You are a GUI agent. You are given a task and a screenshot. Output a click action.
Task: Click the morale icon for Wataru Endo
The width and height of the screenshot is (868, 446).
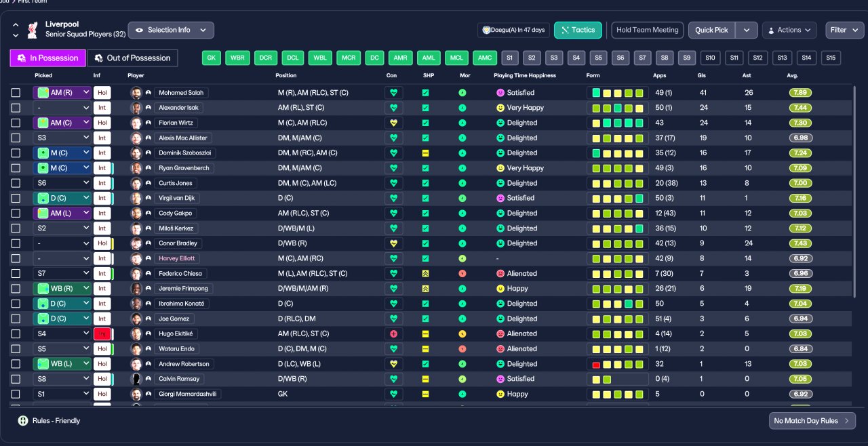462,349
